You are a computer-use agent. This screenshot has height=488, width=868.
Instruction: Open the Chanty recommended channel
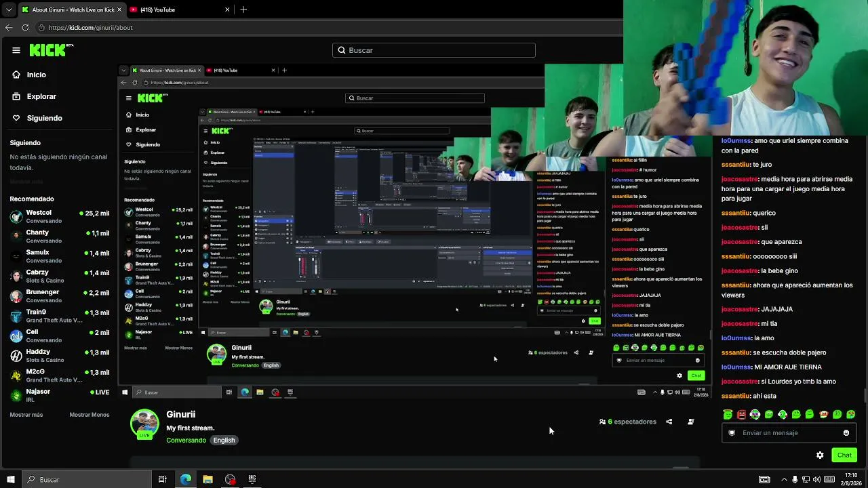point(59,237)
